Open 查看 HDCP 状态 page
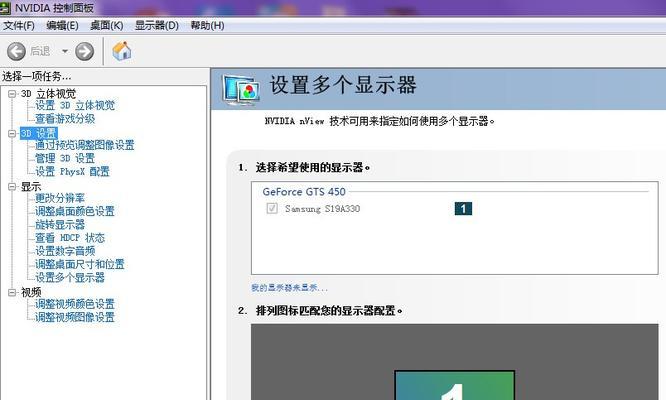 click(70, 238)
